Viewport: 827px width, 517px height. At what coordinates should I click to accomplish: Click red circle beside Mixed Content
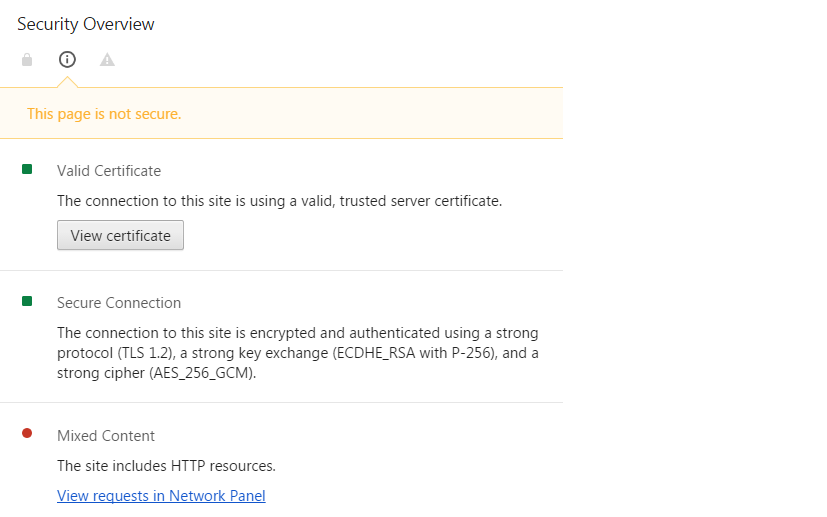coord(27,434)
